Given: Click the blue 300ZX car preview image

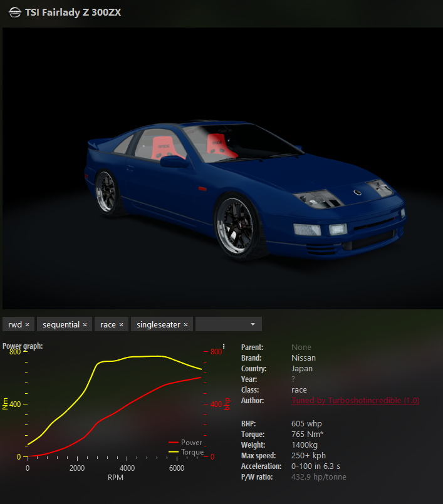Looking at the screenshot, I should [222, 168].
